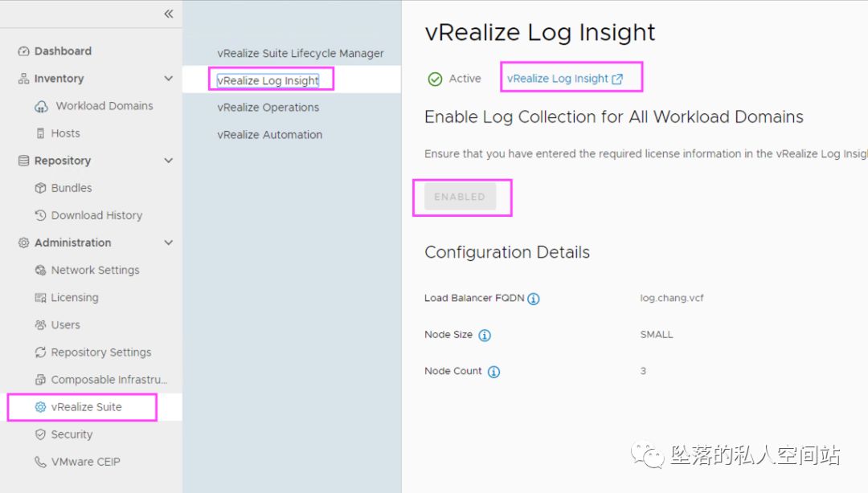Collapse the Repository section chevron
The height and width of the screenshot is (493, 868).
pyautogui.click(x=168, y=161)
